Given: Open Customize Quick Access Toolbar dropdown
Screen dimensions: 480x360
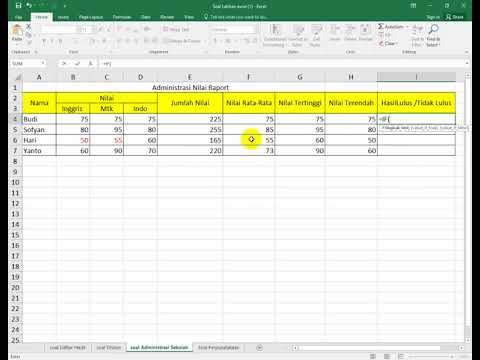Looking at the screenshot, I should pyautogui.click(x=65, y=6).
